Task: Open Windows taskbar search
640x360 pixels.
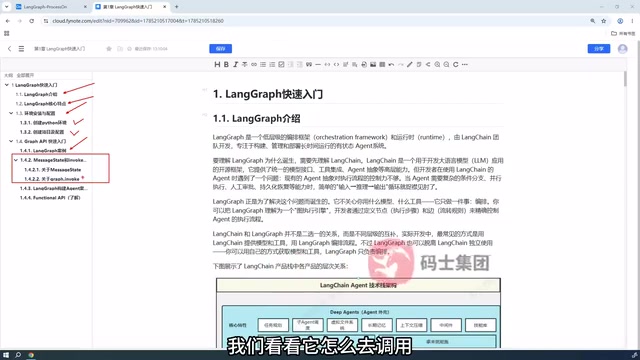Action: 18,355
